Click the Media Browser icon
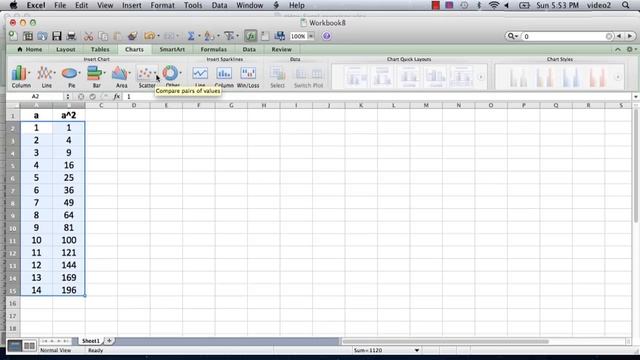This screenshot has height=360, width=640. pyautogui.click(x=280, y=36)
